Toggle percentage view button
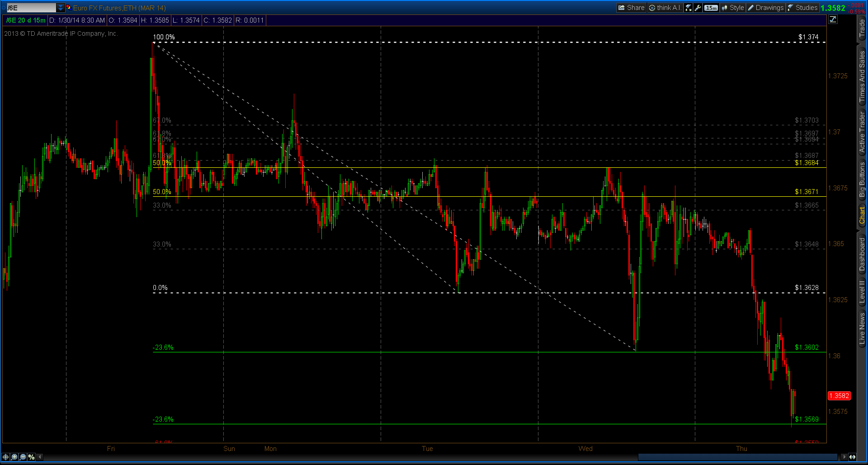The height and width of the screenshot is (465, 868). coord(31,457)
